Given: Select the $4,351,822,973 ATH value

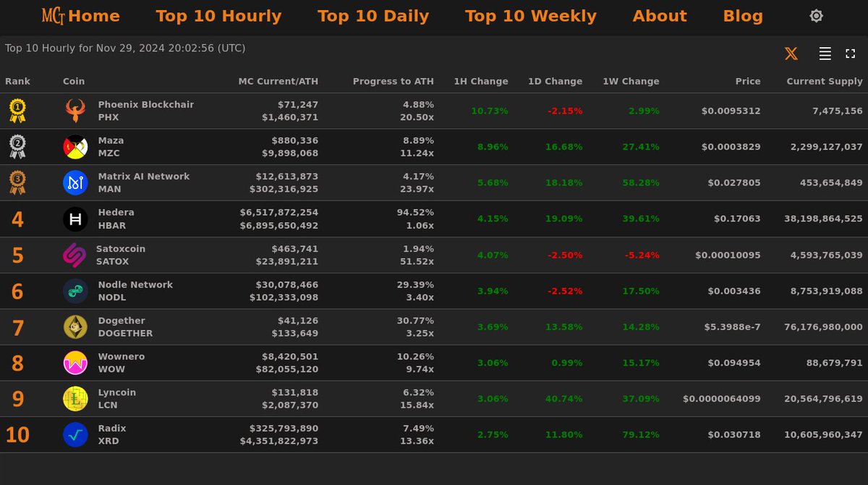Looking at the screenshot, I should [279, 441].
